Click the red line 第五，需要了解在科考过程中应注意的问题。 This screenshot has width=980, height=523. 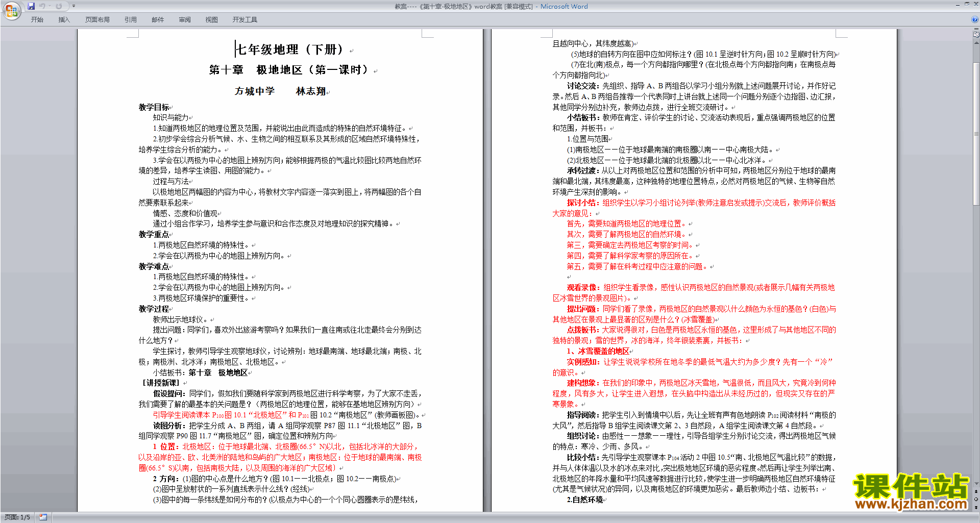(x=638, y=266)
